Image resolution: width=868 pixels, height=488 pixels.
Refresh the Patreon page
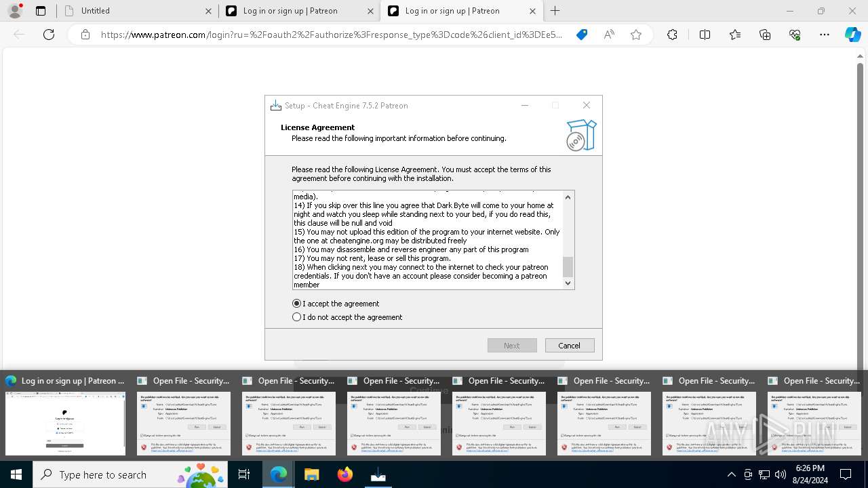point(49,35)
